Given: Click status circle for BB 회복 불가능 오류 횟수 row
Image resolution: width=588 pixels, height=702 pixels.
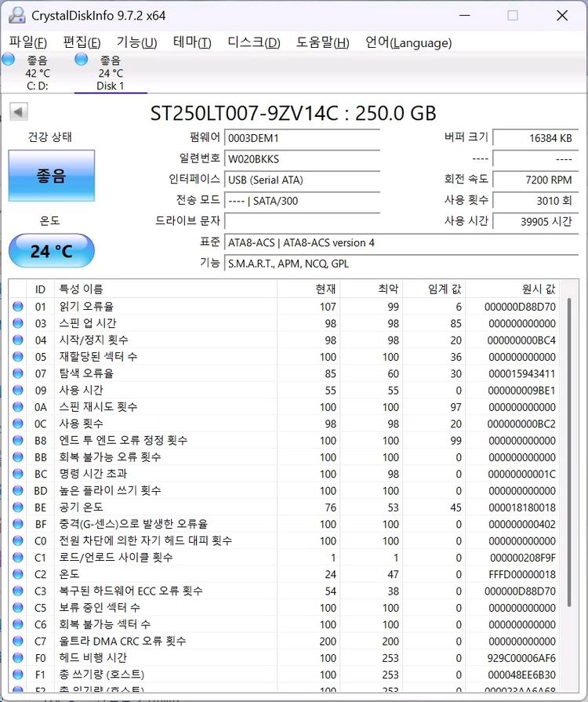Looking at the screenshot, I should pos(17,456).
